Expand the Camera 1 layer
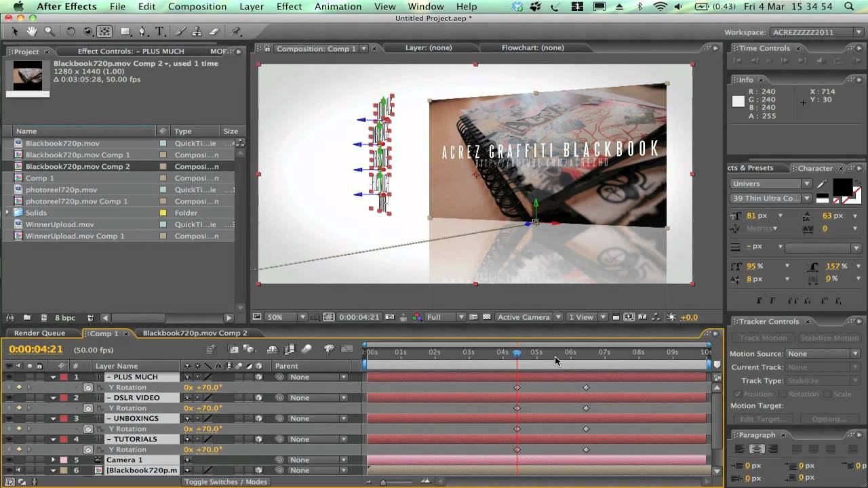This screenshot has height=488, width=868. (x=54, y=460)
